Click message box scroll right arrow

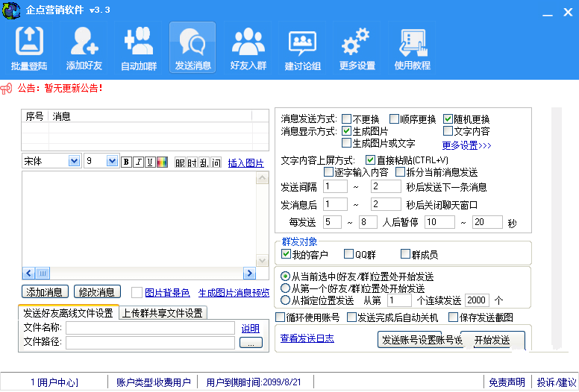click(249, 274)
